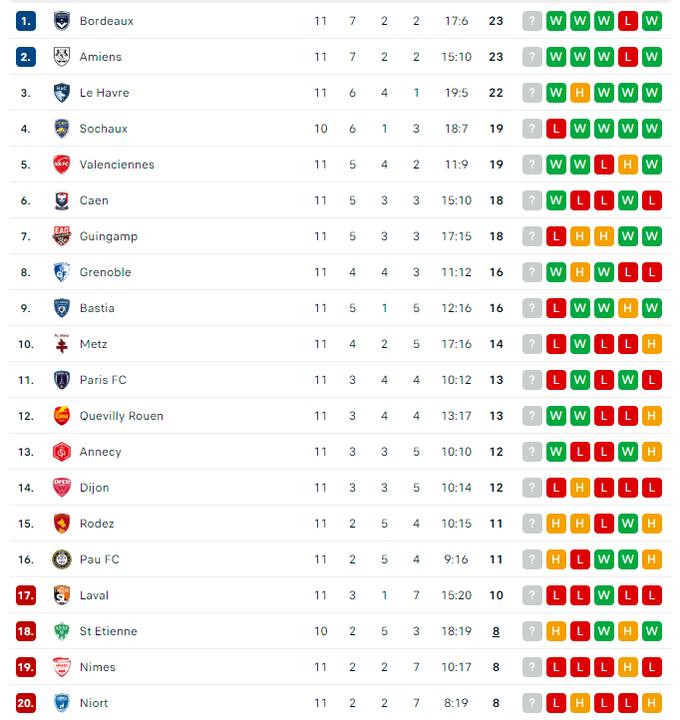Click the Bordeaux club crest icon
The image size is (680, 720).
pyautogui.click(x=62, y=21)
